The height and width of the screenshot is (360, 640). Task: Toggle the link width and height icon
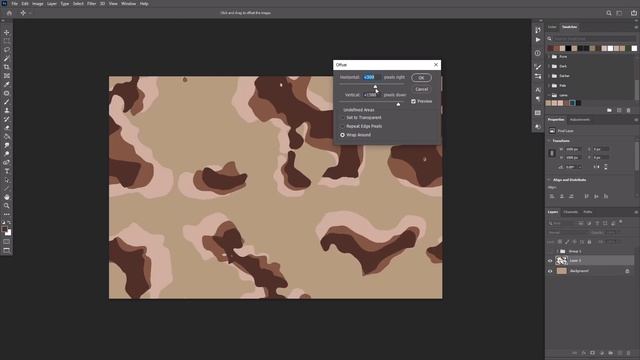coord(552,153)
